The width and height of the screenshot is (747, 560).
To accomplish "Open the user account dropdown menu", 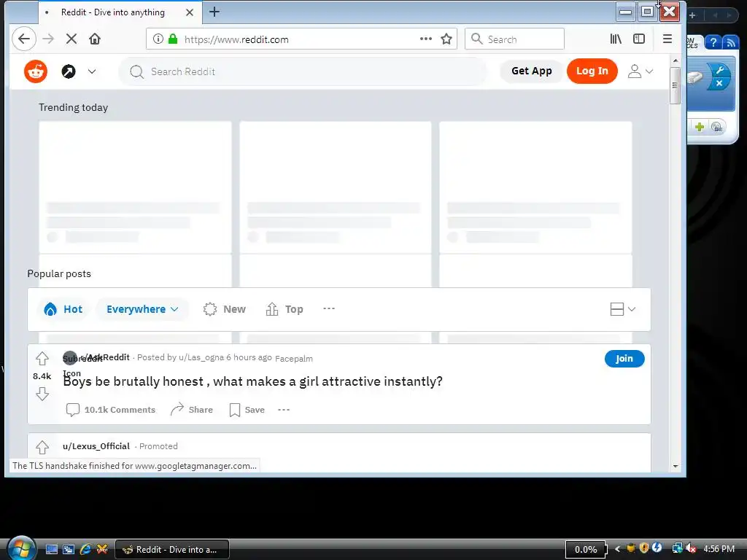I will (640, 71).
